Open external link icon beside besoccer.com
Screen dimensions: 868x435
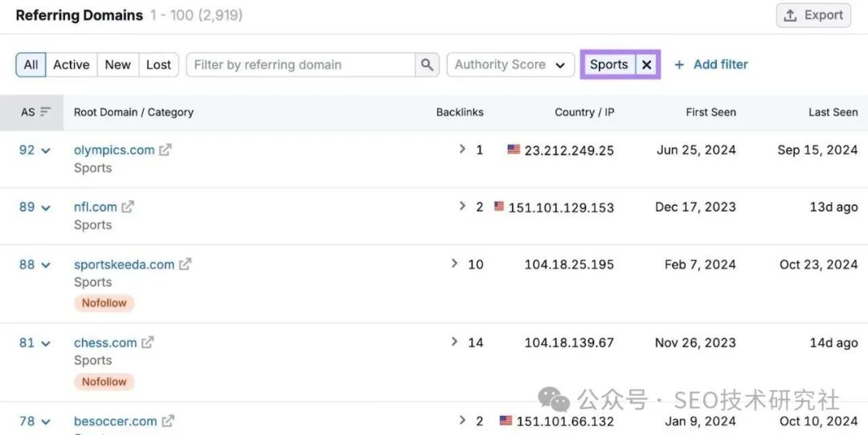pos(168,421)
